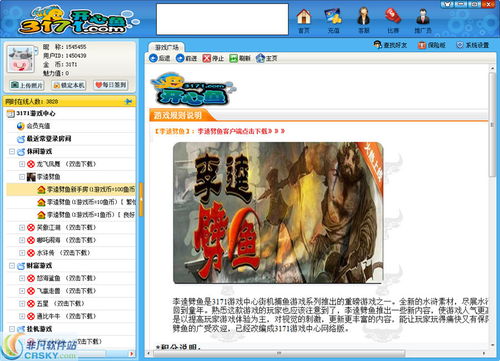Click the 停止 stop red X button
Image resolution: width=500 pixels, height=361 pixels.
[213, 58]
